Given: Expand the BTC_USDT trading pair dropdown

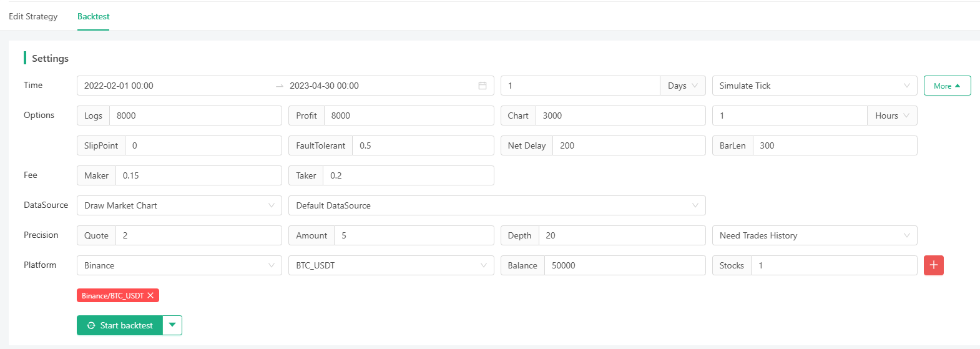Looking at the screenshot, I should tap(391, 265).
